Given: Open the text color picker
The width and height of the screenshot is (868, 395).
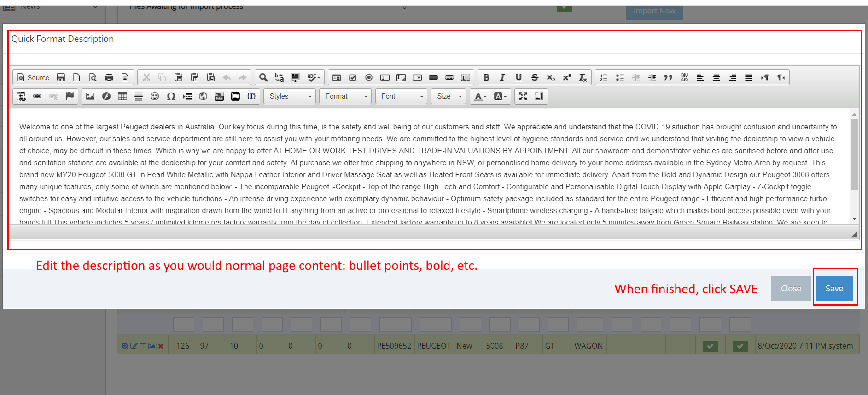Looking at the screenshot, I should click(x=480, y=96).
